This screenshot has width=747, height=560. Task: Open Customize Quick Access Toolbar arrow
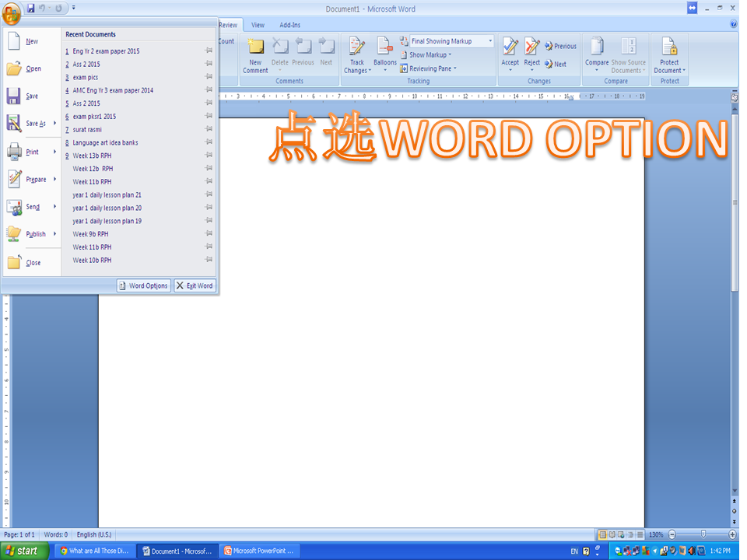click(73, 8)
